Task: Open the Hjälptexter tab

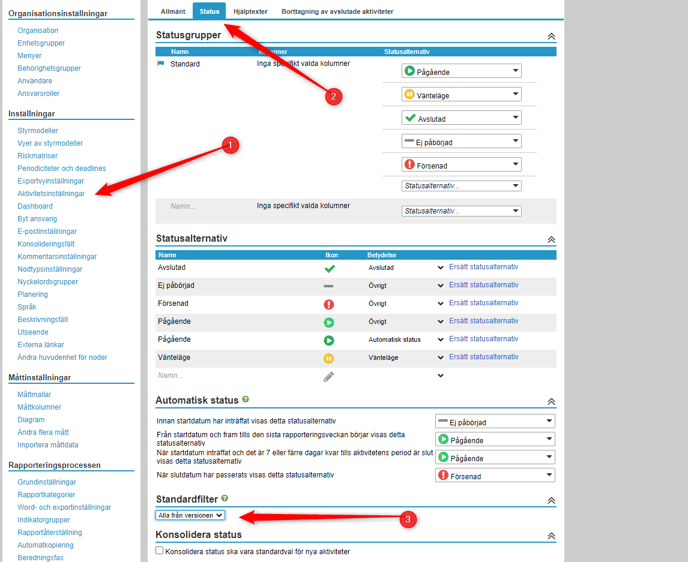Action: pyautogui.click(x=250, y=11)
